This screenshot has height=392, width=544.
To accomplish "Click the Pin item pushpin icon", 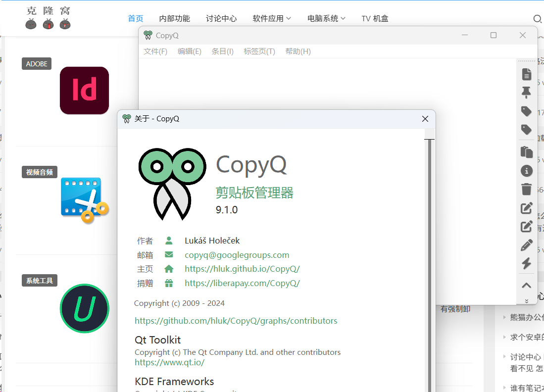I will click(x=526, y=93).
